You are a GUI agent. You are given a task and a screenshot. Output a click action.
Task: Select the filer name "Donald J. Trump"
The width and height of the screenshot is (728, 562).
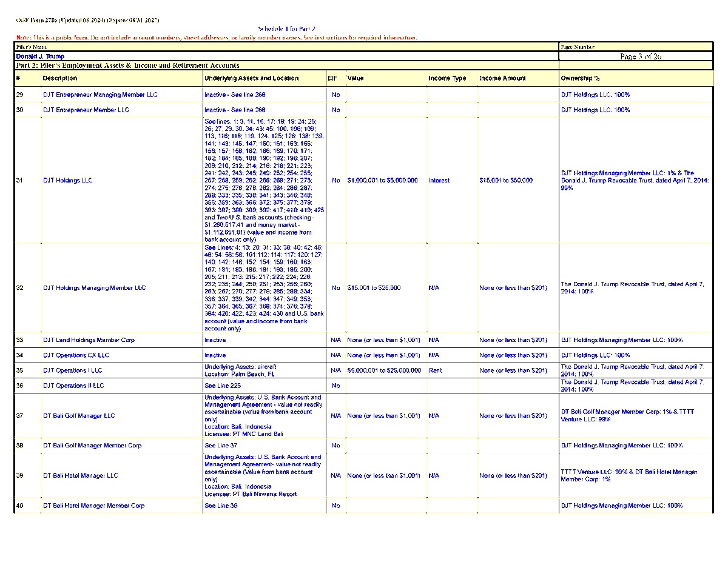pos(40,56)
